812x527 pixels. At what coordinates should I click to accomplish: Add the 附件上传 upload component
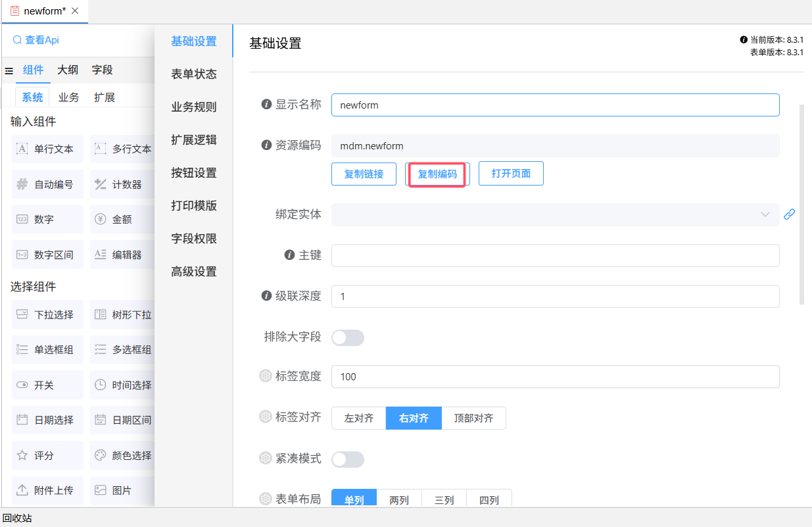47,490
